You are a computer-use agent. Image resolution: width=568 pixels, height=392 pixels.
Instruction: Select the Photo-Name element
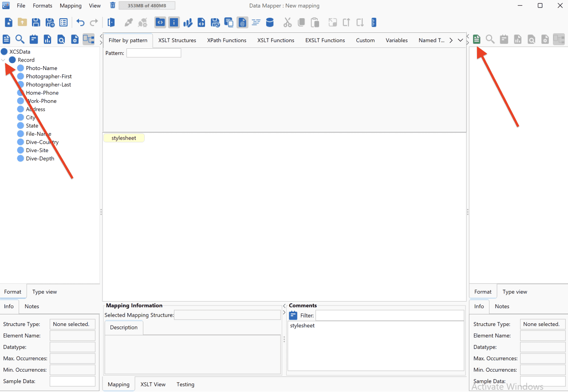coord(41,68)
